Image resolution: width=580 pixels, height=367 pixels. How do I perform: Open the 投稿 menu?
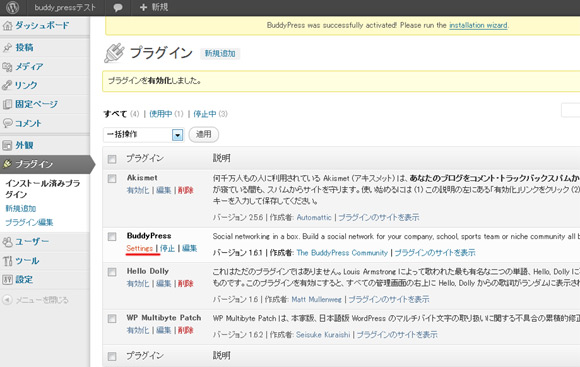(24, 47)
